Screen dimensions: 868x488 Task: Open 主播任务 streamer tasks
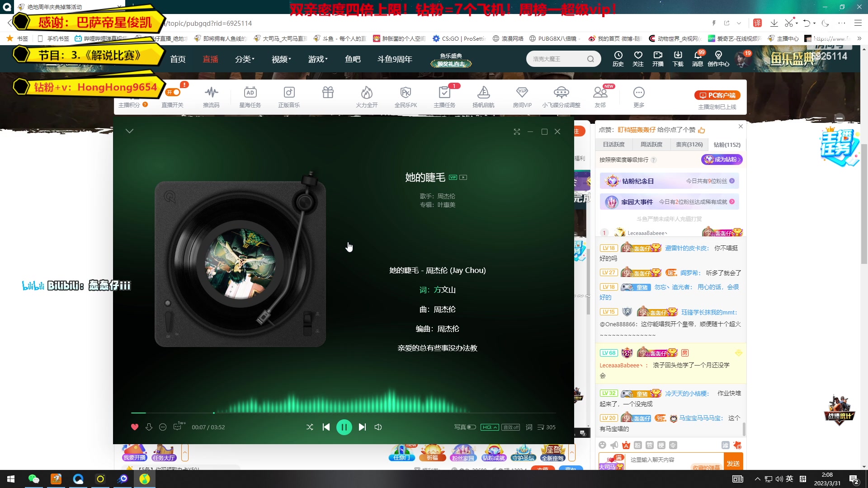click(x=444, y=97)
